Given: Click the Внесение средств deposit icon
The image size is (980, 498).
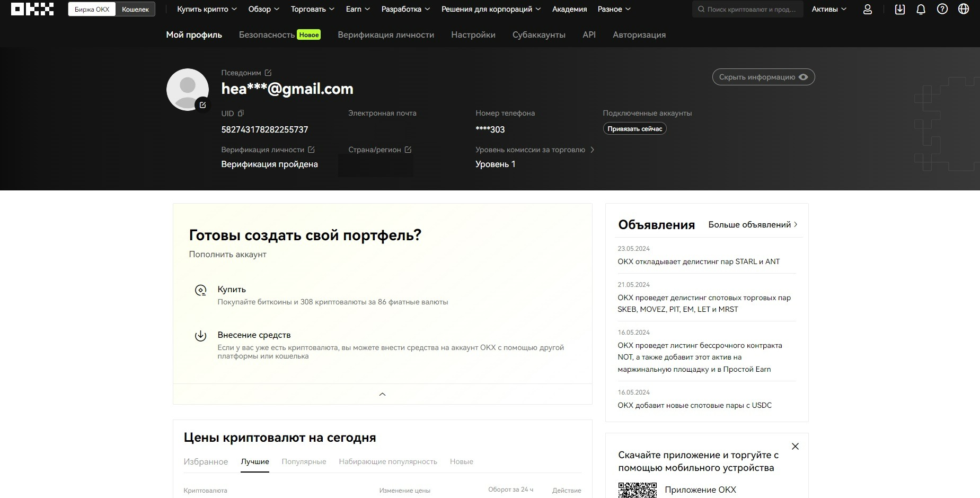Looking at the screenshot, I should tap(200, 336).
